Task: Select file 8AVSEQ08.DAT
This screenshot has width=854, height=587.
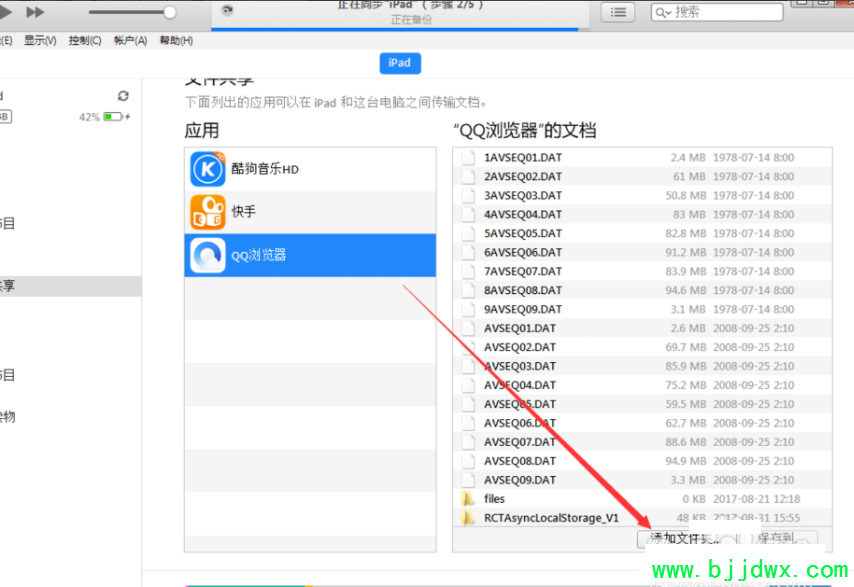Action: (642, 290)
